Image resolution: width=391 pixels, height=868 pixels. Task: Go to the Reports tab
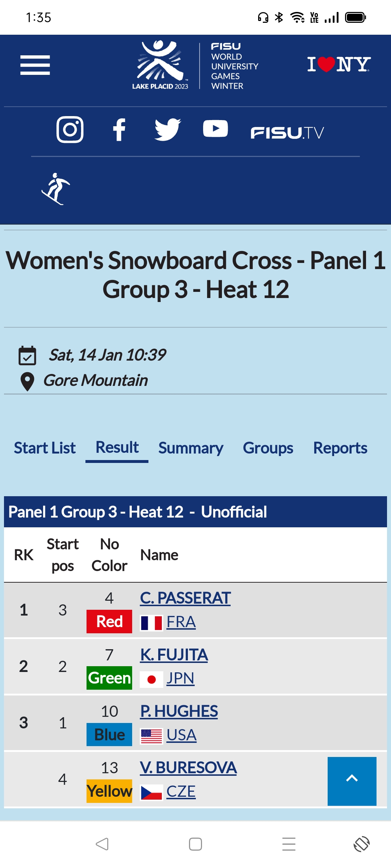click(x=340, y=448)
